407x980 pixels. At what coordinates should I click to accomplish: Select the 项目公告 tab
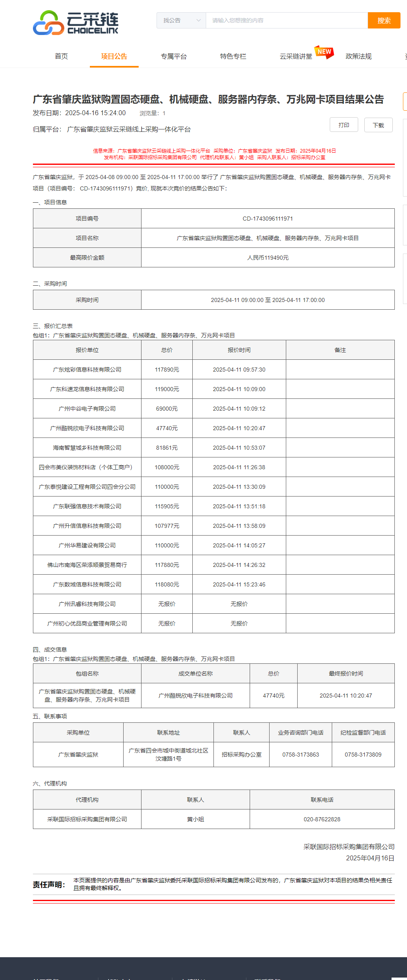click(x=114, y=56)
